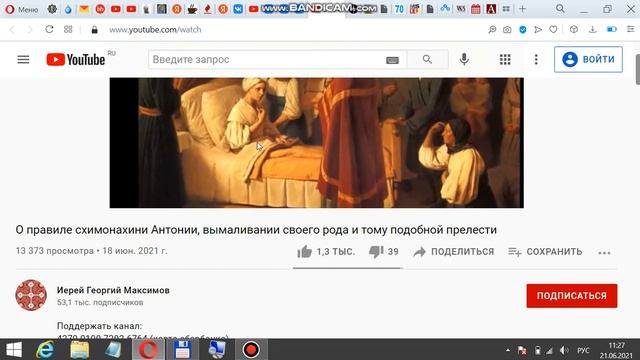Open the Opera Меню button
This screenshot has height=360, width=640.
pyautogui.click(x=22, y=9)
